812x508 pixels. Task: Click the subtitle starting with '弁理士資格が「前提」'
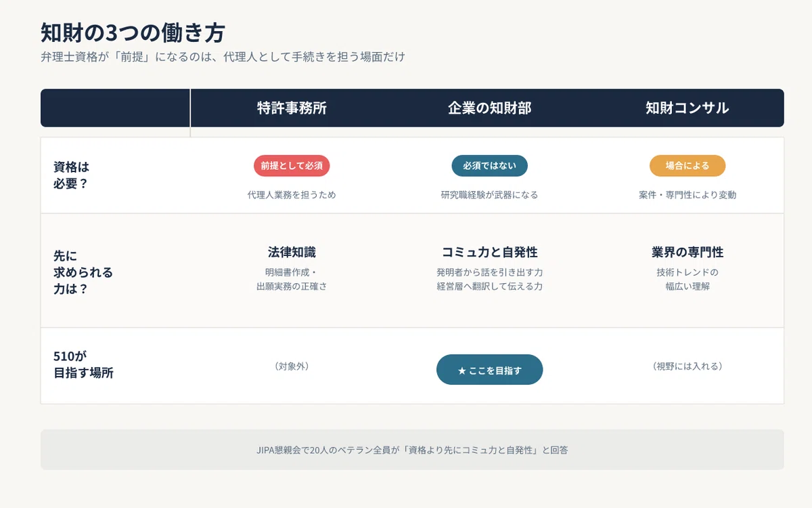click(x=223, y=57)
